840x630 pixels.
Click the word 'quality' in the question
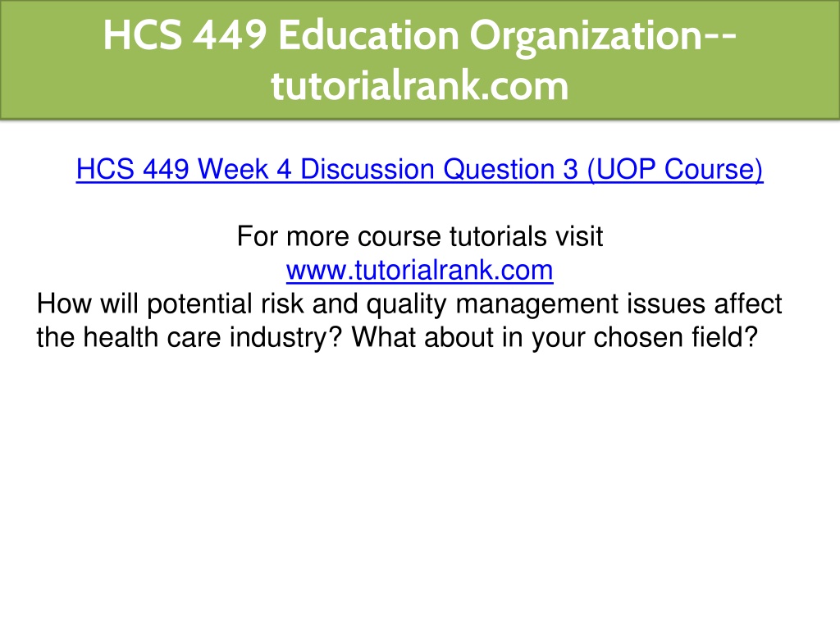click(406, 304)
